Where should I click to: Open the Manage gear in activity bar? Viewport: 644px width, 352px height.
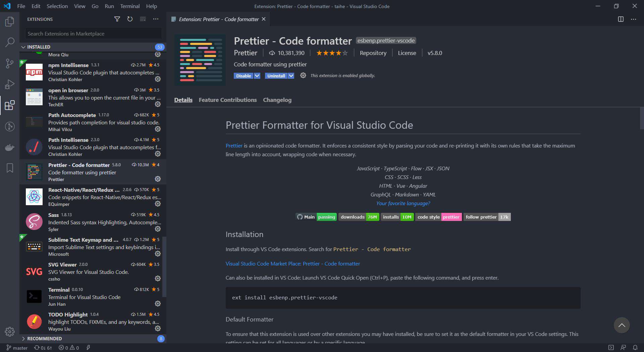10,332
